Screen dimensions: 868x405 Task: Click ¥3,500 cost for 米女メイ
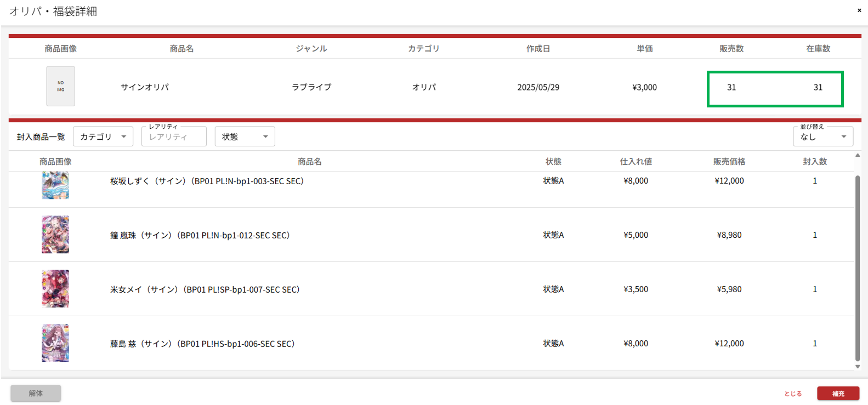click(636, 289)
